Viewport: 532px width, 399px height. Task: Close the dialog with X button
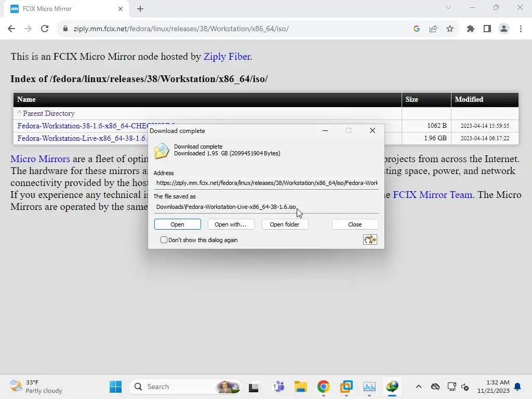(372, 130)
